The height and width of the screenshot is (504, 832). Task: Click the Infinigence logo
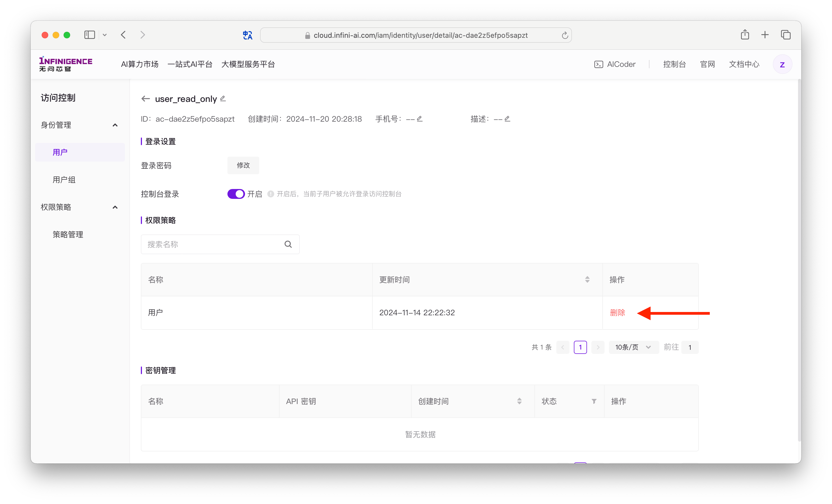(65, 64)
